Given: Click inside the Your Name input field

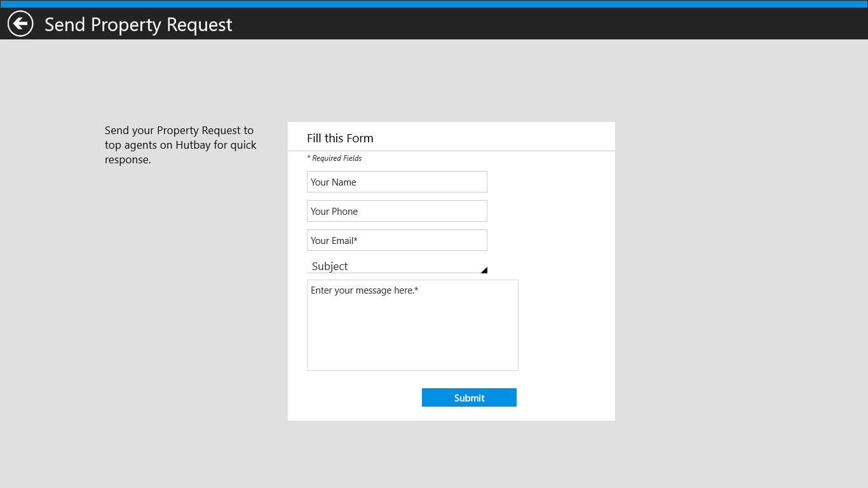Looking at the screenshot, I should (397, 182).
